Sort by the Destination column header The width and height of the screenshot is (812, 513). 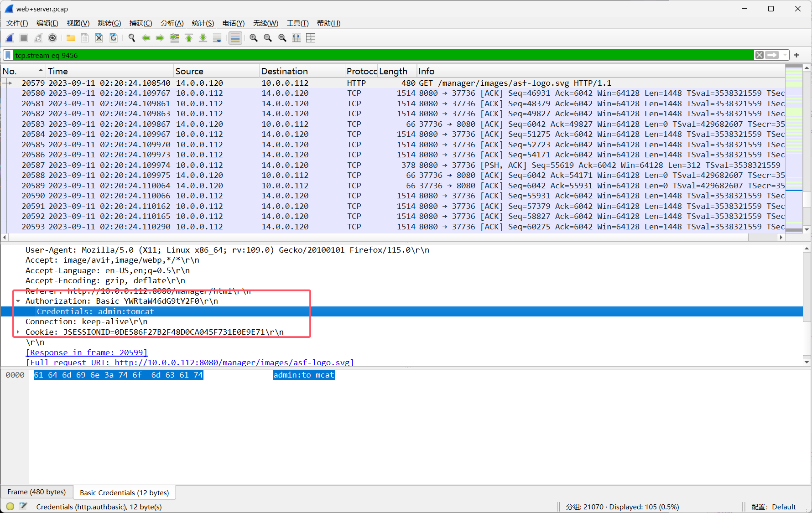[302, 71]
